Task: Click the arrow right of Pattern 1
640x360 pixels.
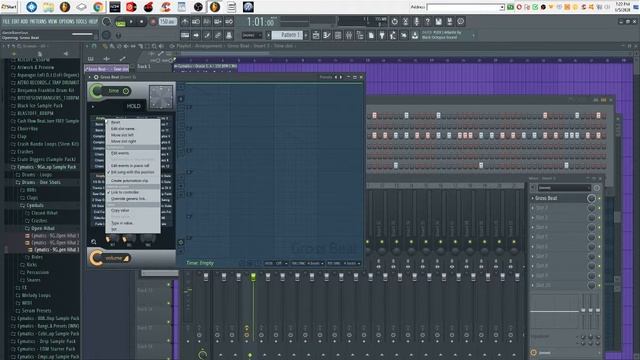Action: coord(306,36)
